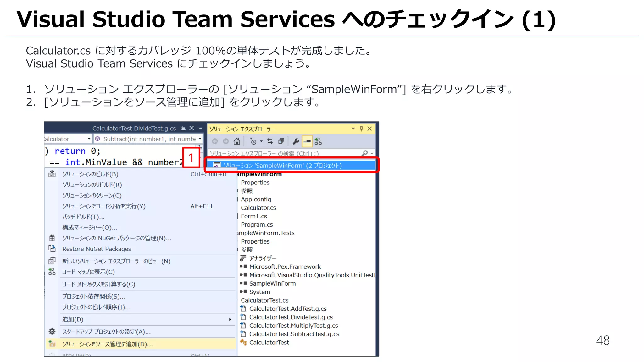Click the Properties wrench icon
644x362 pixels.
pos(296,141)
